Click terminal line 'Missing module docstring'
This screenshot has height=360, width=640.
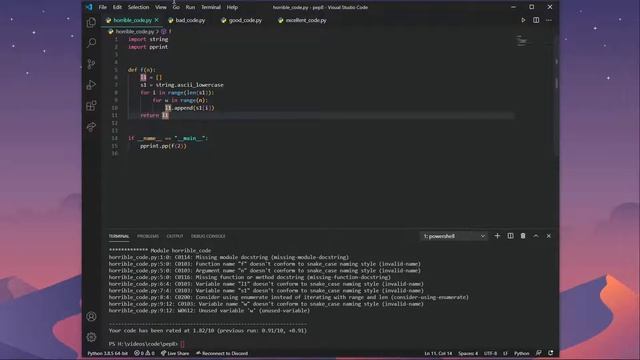point(229,257)
